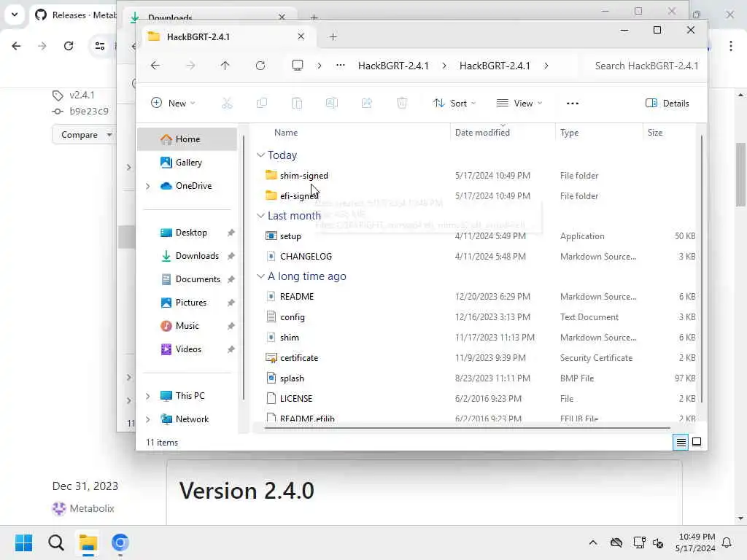The image size is (747, 560).
Task: Open Videos in navigation pane
Action: 187,349
